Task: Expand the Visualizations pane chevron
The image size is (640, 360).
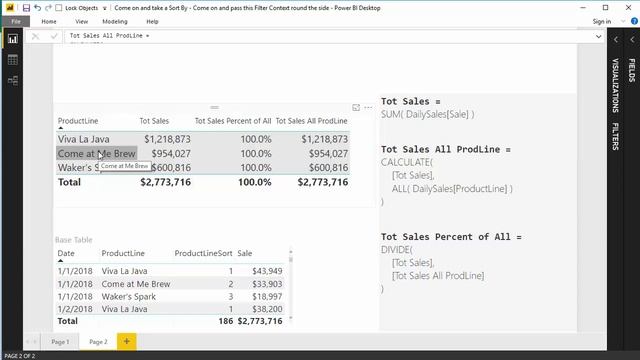Action: [x=616, y=40]
